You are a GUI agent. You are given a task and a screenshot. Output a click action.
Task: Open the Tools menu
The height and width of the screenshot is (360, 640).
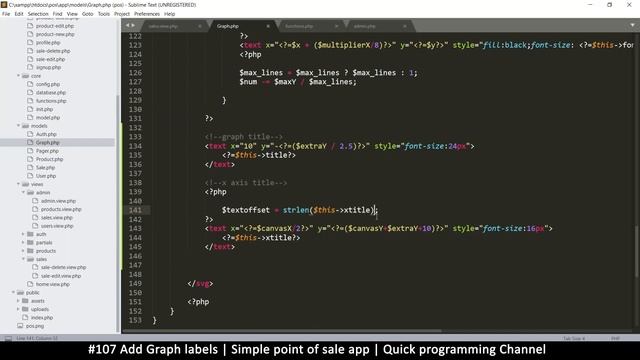click(104, 14)
